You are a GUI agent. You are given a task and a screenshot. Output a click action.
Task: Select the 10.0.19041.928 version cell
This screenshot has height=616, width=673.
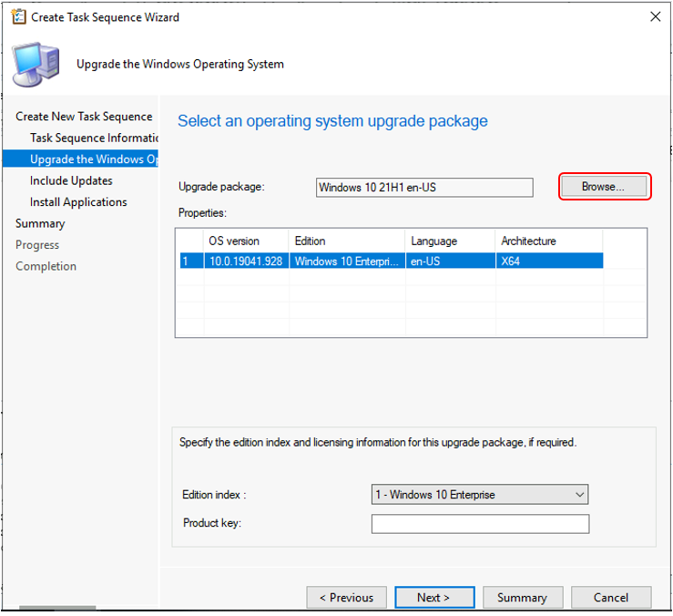point(247,261)
